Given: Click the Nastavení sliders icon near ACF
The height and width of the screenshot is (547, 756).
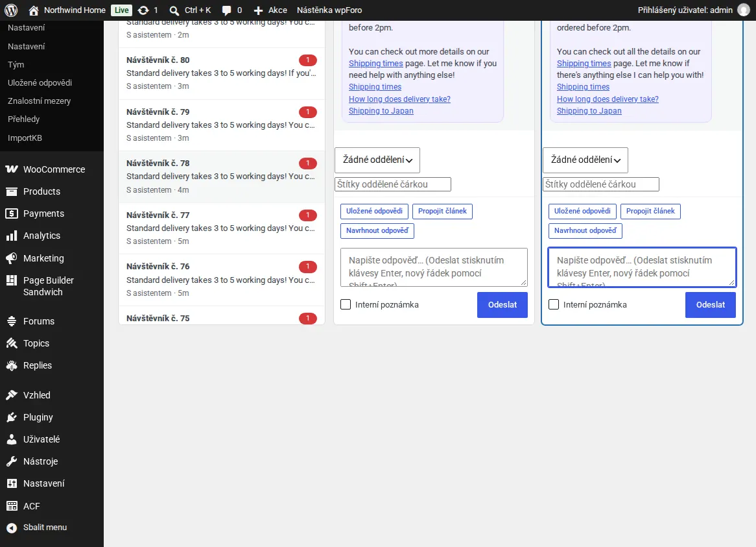Looking at the screenshot, I should pyautogui.click(x=12, y=483).
